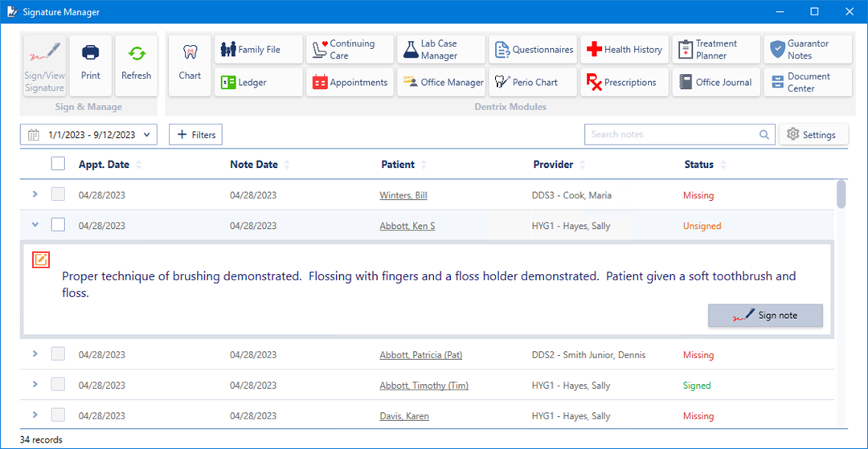Check the select-all checkbox in header
The image size is (868, 449).
click(x=58, y=164)
